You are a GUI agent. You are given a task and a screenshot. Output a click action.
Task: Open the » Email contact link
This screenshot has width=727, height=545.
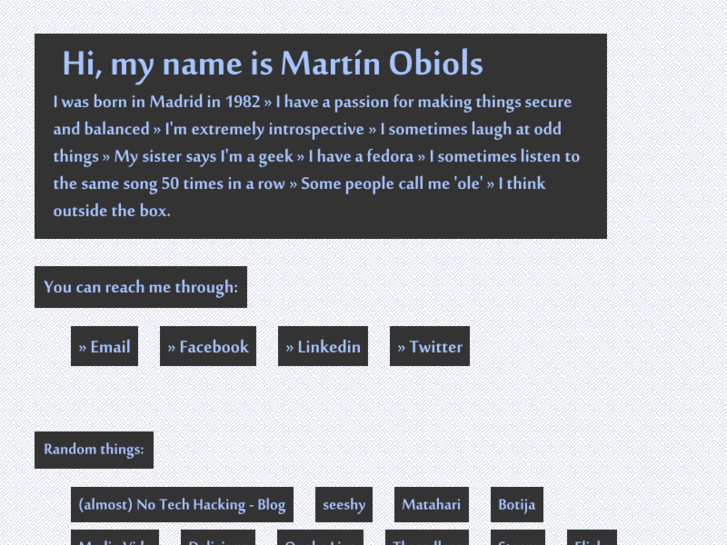(x=104, y=346)
